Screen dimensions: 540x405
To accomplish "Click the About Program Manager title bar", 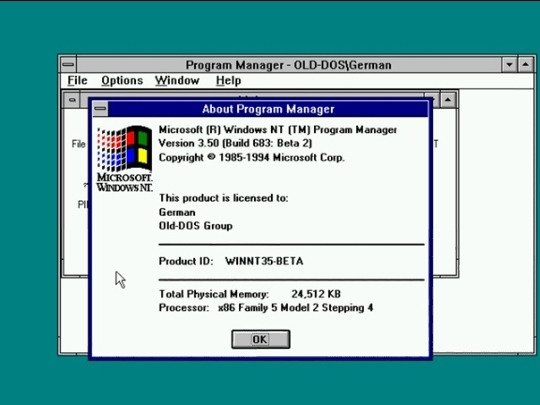I will click(268, 109).
